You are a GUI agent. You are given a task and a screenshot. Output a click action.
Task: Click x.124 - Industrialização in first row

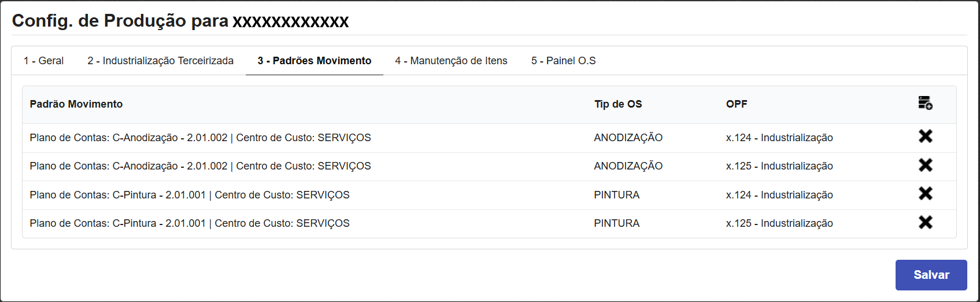coord(779,138)
